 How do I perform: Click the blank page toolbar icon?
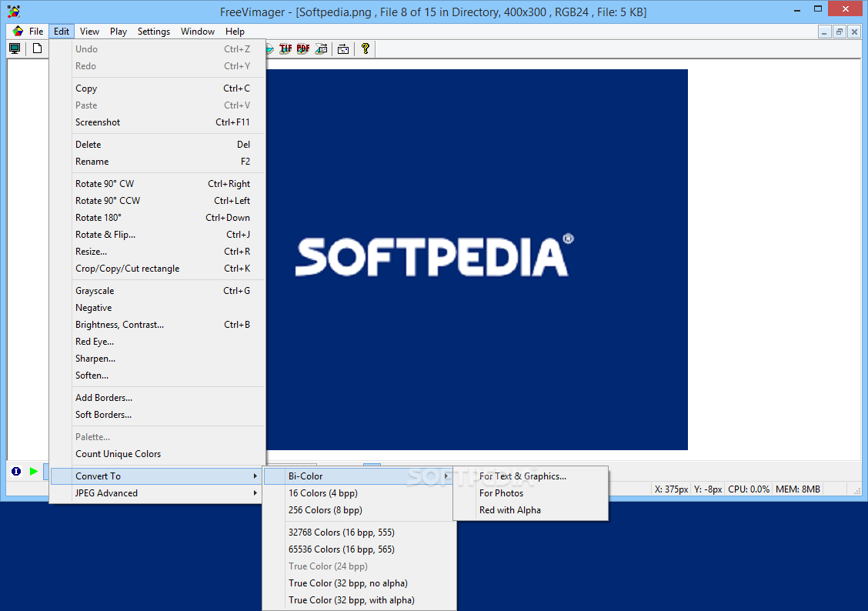tap(37, 48)
